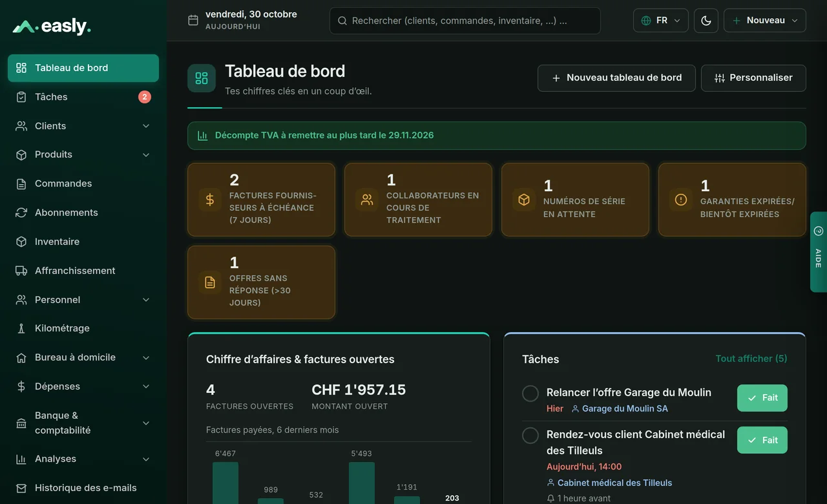This screenshot has width=827, height=504.
Task: Mark Rendez-vous client task as Fait
Action: coord(762,440)
